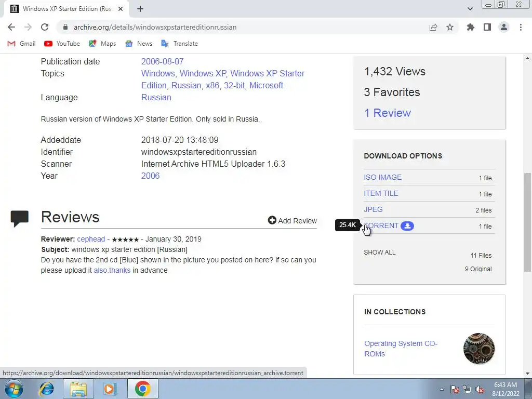This screenshot has height=399, width=532.
Task: Open the Windows Start button
Action: (14, 389)
